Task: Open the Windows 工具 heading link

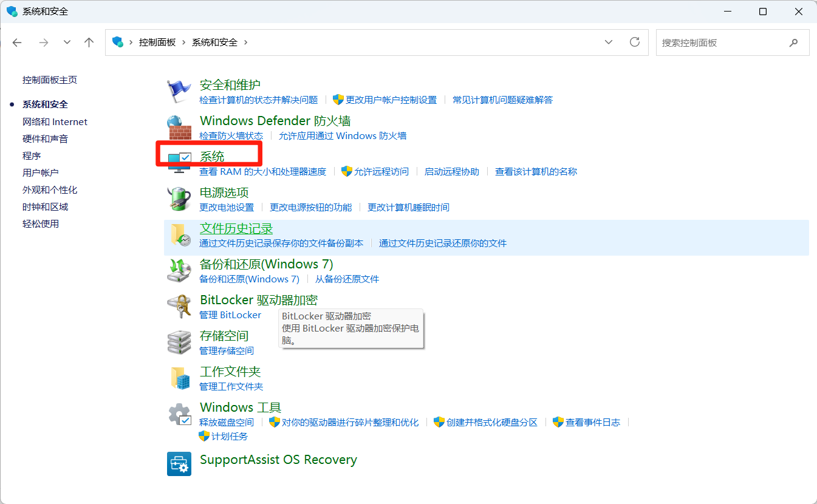Action: tap(241, 407)
